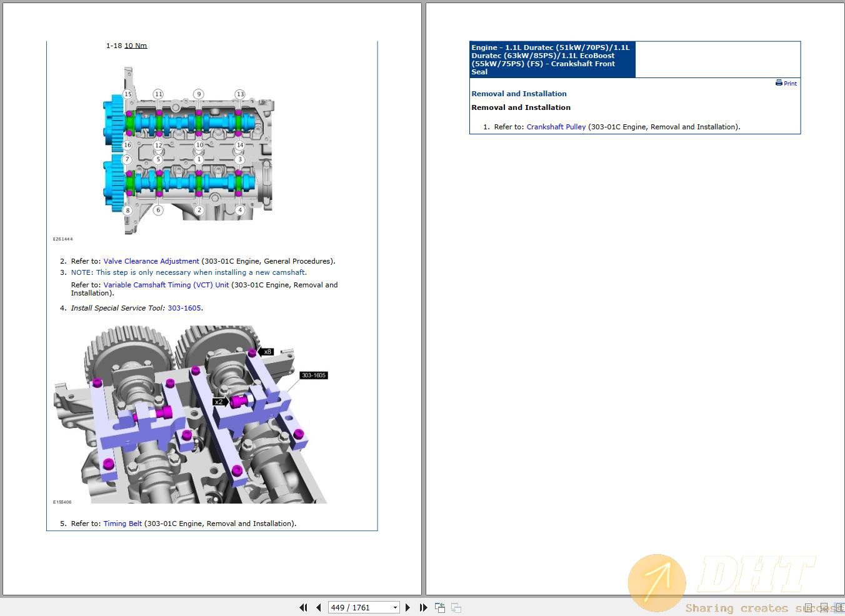Image resolution: width=845 pixels, height=616 pixels.
Task: Go to the next page
Action: [x=407, y=607]
